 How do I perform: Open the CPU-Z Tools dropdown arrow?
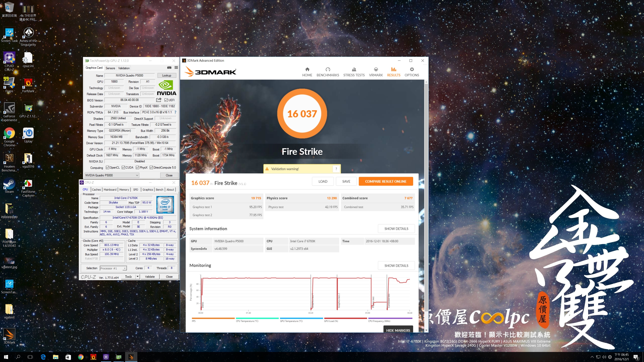tap(138, 277)
